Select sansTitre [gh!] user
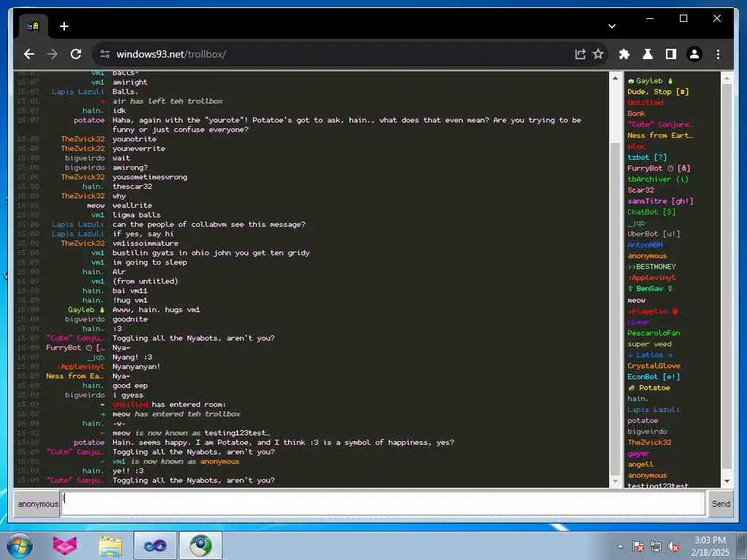747x560 pixels. [659, 201]
